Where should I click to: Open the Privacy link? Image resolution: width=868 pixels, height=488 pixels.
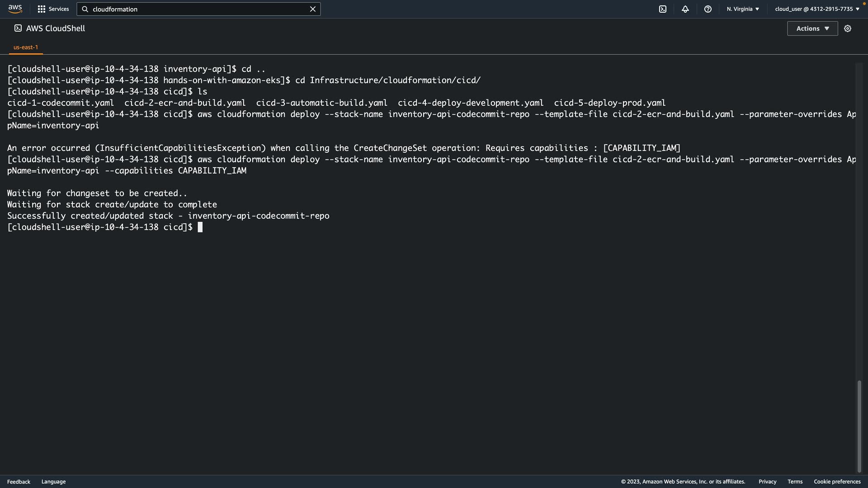point(767,482)
